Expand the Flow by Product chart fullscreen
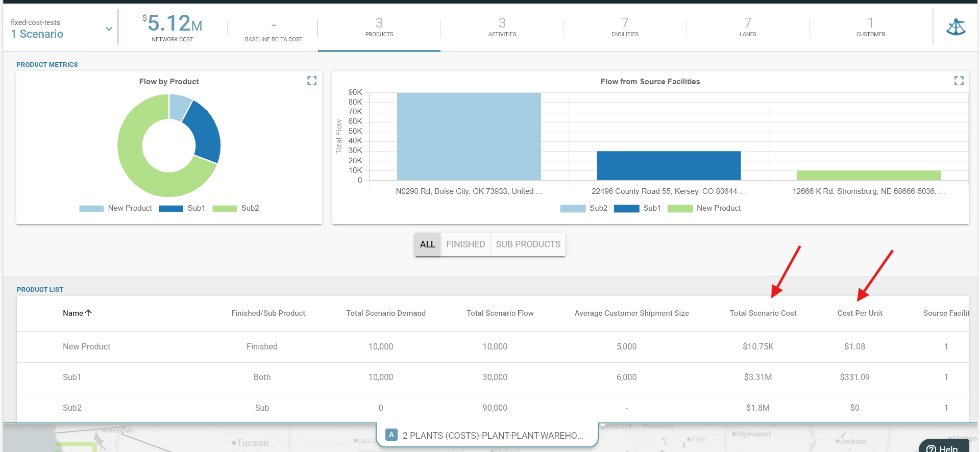Screen dimensions: 980x452 click(312, 81)
